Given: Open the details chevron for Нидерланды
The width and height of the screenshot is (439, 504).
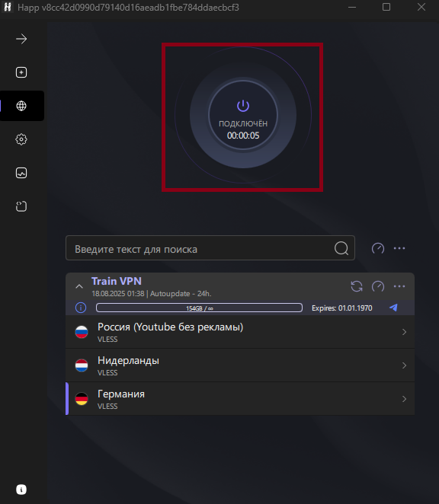Looking at the screenshot, I should coord(404,365).
